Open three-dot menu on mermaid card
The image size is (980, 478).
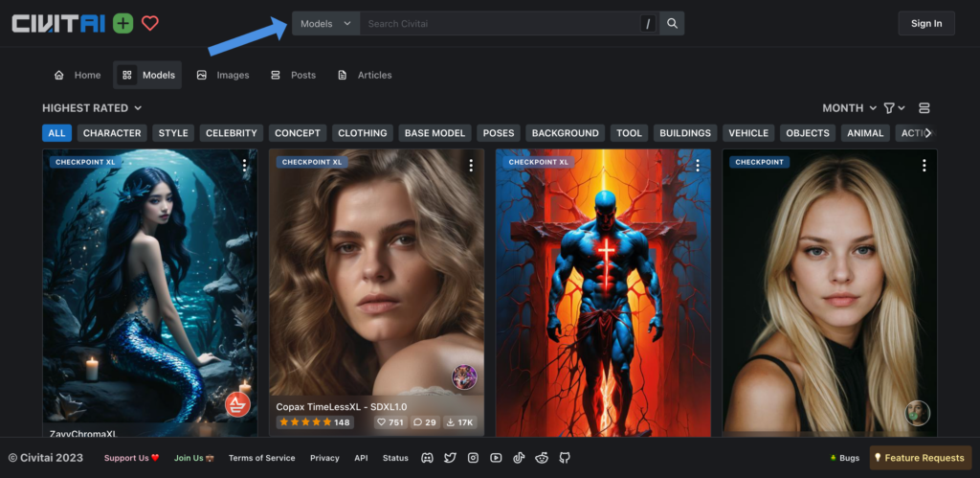244,165
